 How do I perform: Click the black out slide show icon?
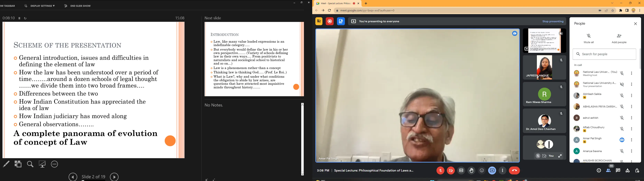[42, 164]
